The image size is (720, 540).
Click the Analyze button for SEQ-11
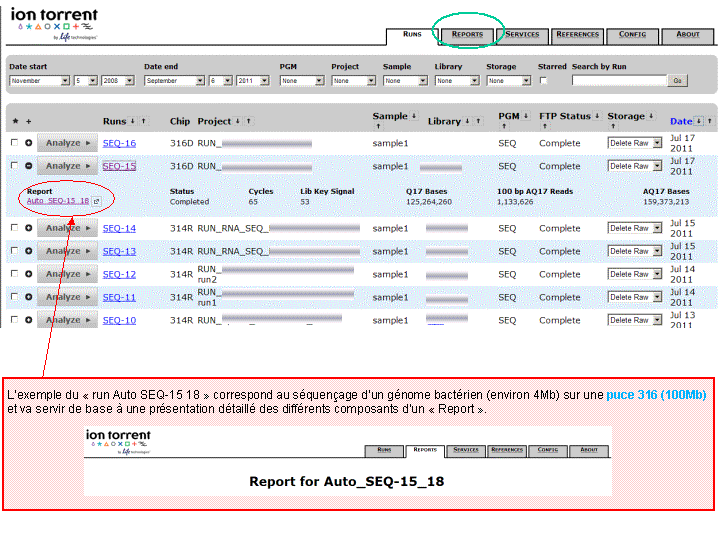[x=67, y=297]
